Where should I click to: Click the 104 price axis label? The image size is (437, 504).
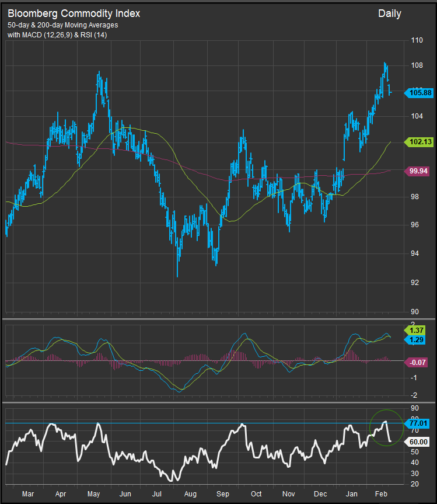[417, 116]
